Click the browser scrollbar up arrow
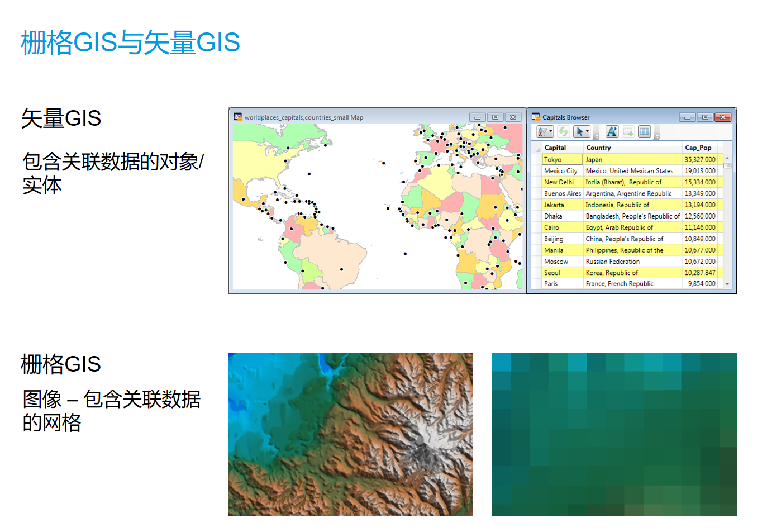The height and width of the screenshot is (532, 767). click(x=727, y=158)
